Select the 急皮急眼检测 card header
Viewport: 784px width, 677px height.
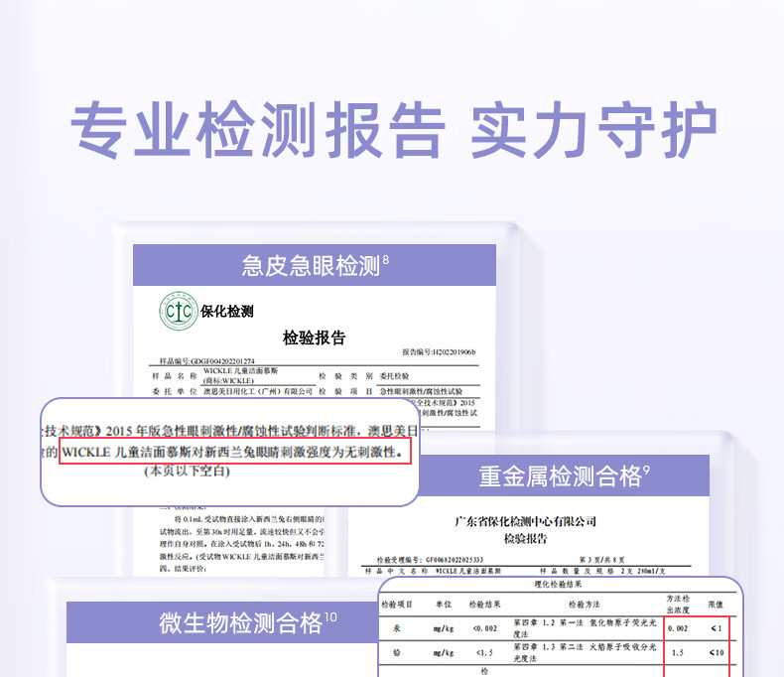(315, 265)
